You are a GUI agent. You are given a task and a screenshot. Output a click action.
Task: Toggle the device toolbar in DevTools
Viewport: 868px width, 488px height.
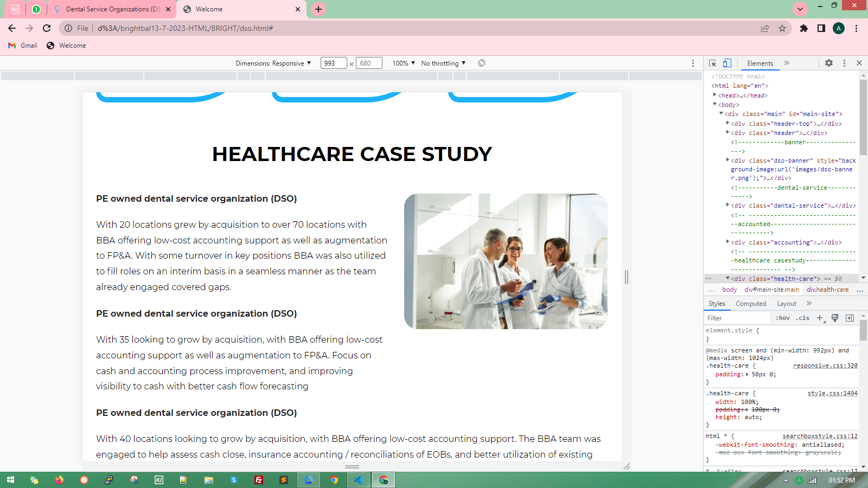point(727,63)
